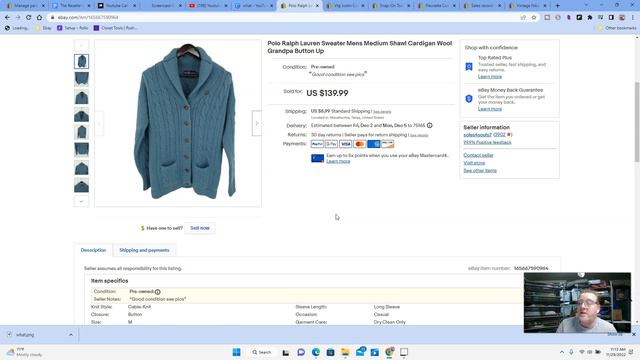Open Learn more about eBay Mastercard points
Viewport: 640px width, 360px height.
pos(338,161)
